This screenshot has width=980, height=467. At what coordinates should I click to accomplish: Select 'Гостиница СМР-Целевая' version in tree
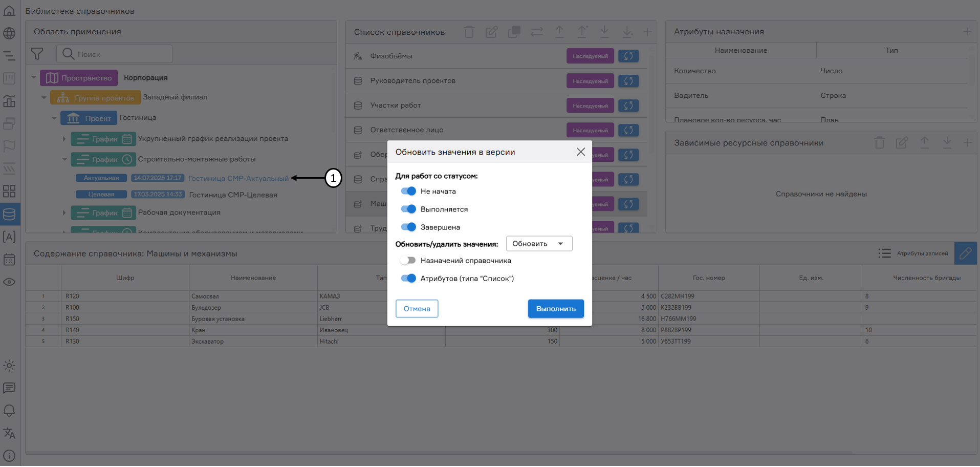[x=233, y=195]
